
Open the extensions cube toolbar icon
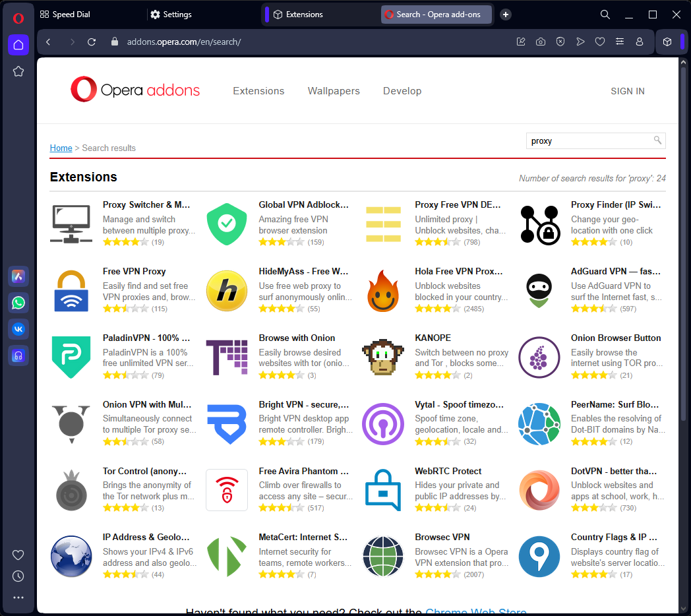[667, 42]
